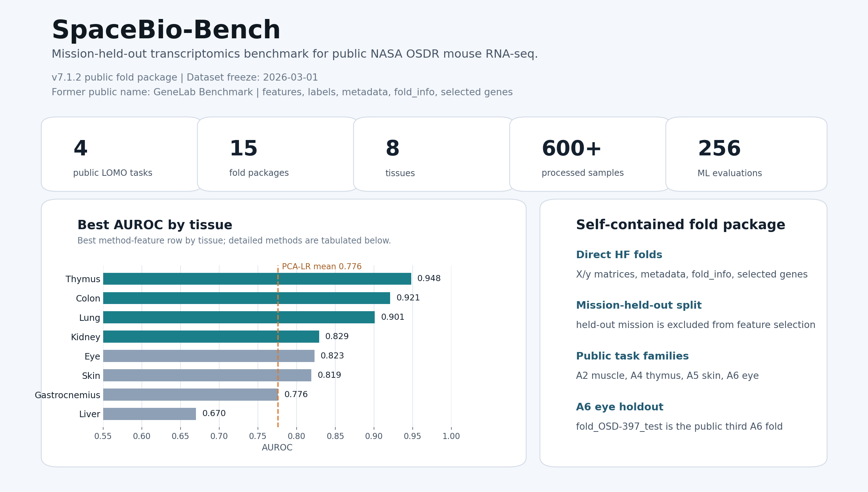
Task: Click the Eye axis label
Action: pyautogui.click(x=92, y=357)
